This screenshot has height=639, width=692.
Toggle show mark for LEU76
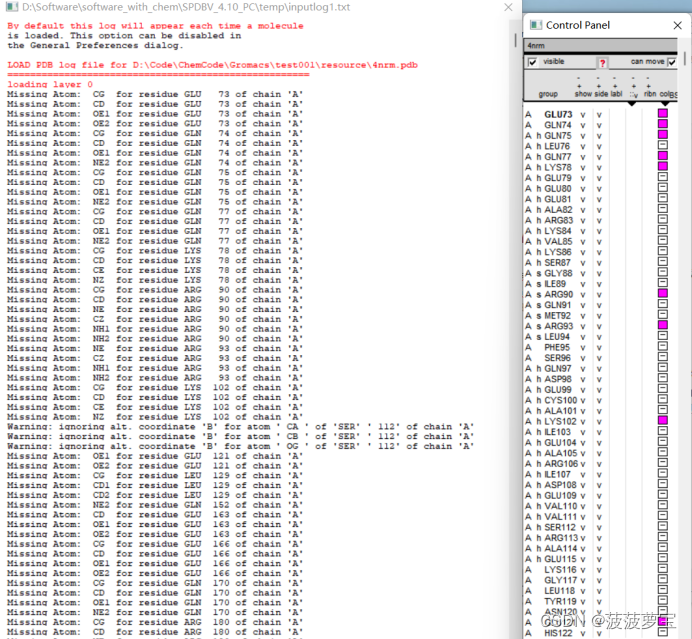point(583,147)
